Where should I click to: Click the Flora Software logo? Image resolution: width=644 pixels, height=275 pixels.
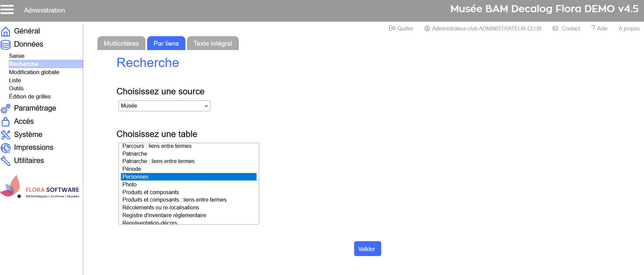click(x=40, y=187)
